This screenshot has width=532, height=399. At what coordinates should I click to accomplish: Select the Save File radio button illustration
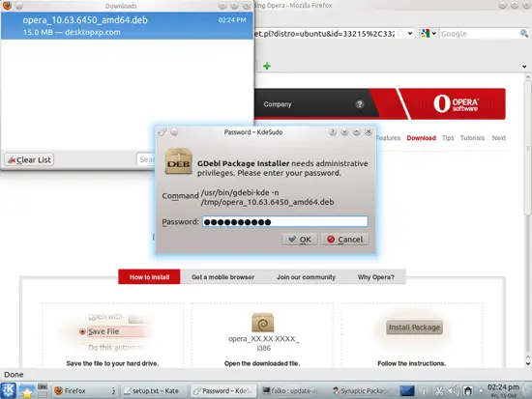[82, 331]
